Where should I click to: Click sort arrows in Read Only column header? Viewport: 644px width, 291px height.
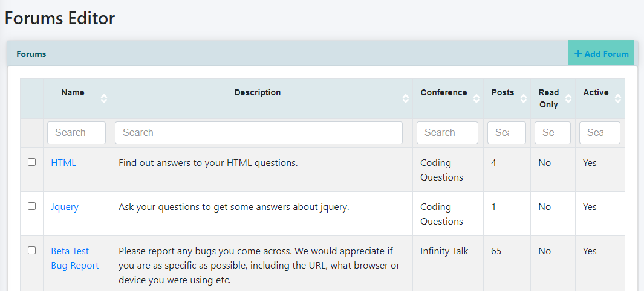[x=568, y=98]
